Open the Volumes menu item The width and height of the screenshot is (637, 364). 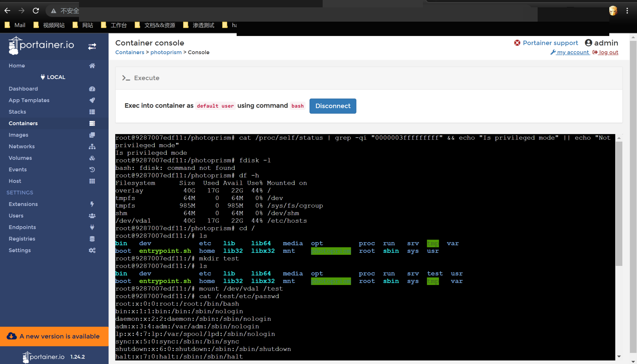[x=20, y=158]
